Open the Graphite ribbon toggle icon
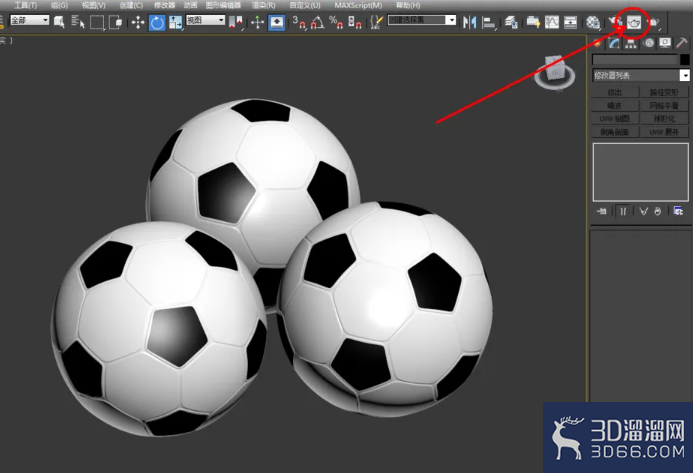 (533, 22)
